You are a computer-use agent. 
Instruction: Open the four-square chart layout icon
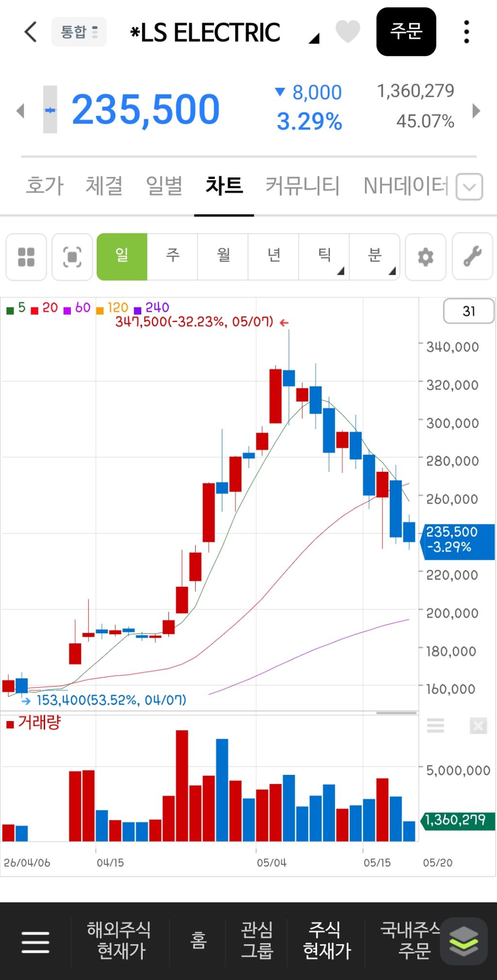click(26, 257)
